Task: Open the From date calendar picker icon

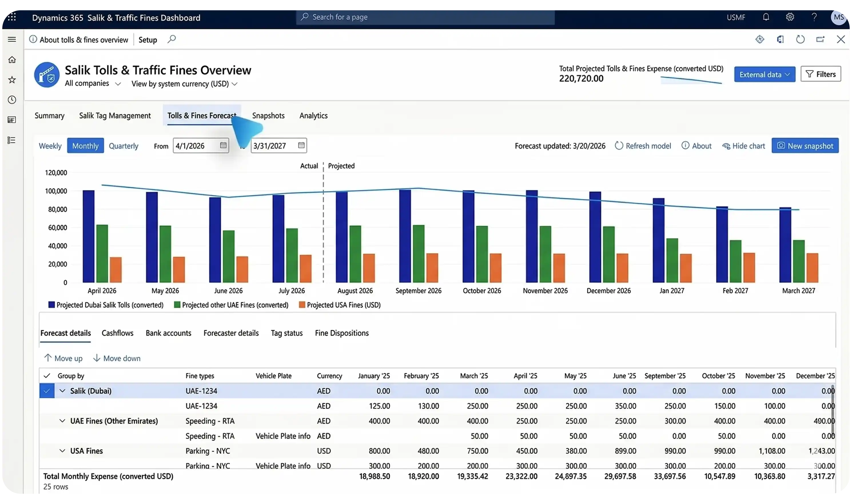Action: pos(223,145)
